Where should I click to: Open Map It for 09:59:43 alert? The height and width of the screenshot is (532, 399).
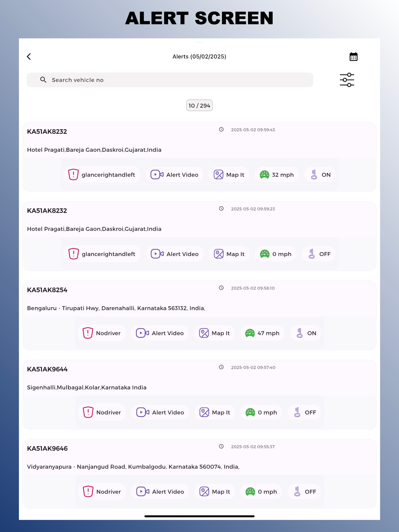click(x=229, y=175)
